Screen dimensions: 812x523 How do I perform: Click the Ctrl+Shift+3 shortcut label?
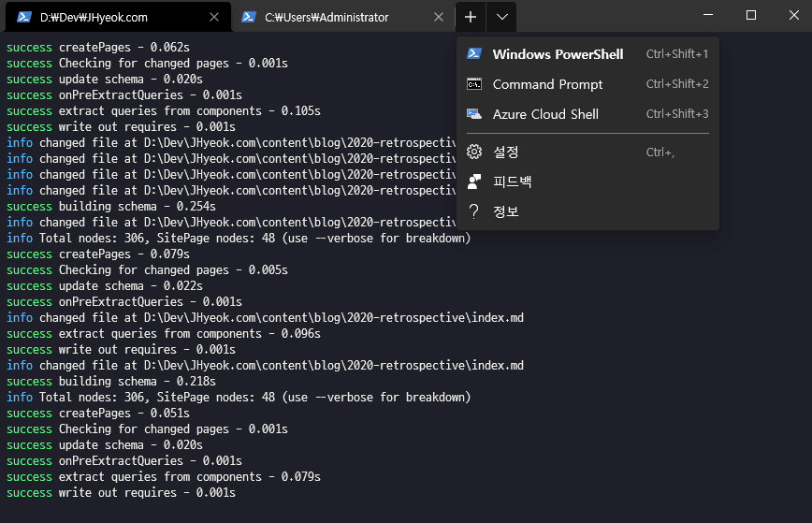pyautogui.click(x=677, y=114)
